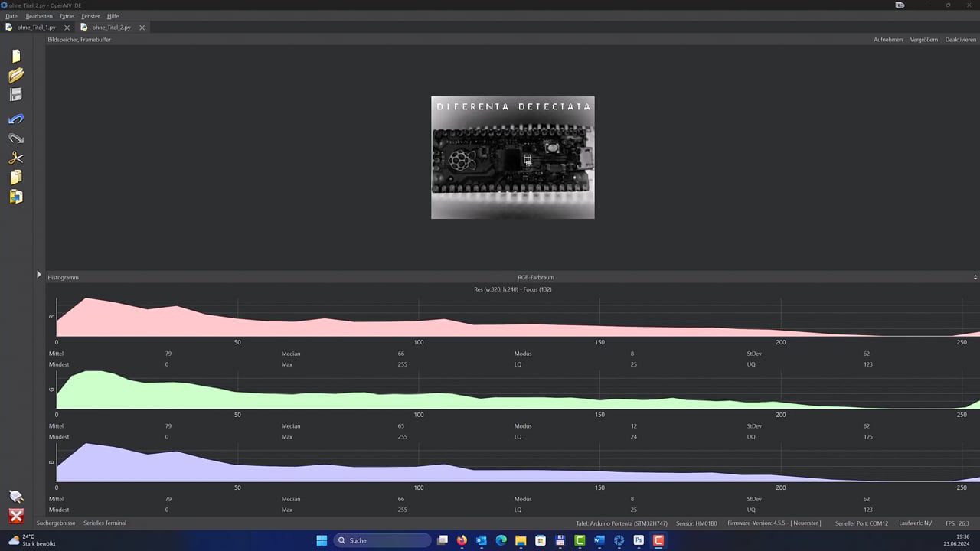
Task: Click Deaktivieren to disable the framebuffer
Action: coord(961,40)
